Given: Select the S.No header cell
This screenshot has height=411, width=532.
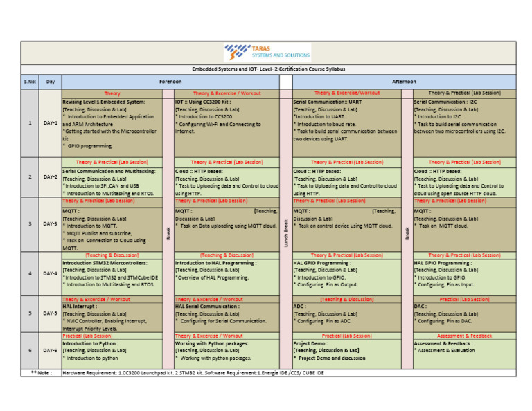Looking at the screenshot, I should tap(30, 82).
